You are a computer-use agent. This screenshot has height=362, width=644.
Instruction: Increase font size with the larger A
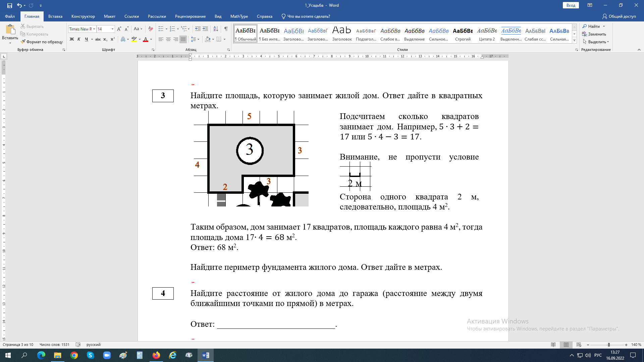point(119,29)
